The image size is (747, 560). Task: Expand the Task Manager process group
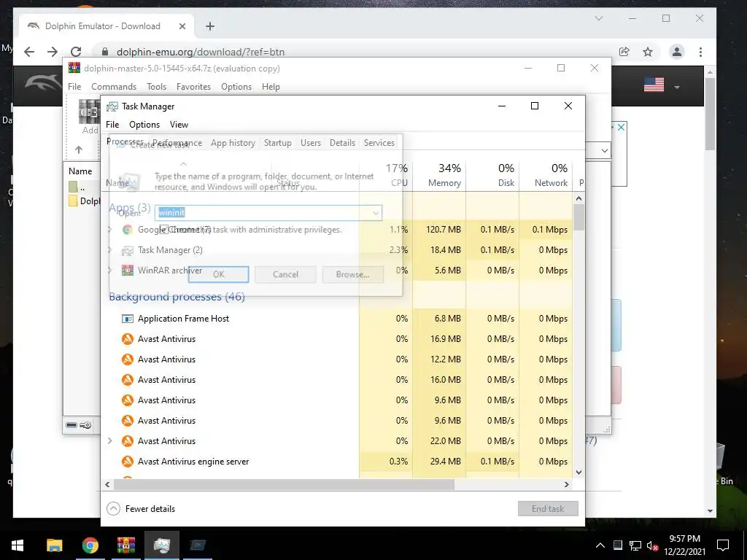tap(110, 250)
